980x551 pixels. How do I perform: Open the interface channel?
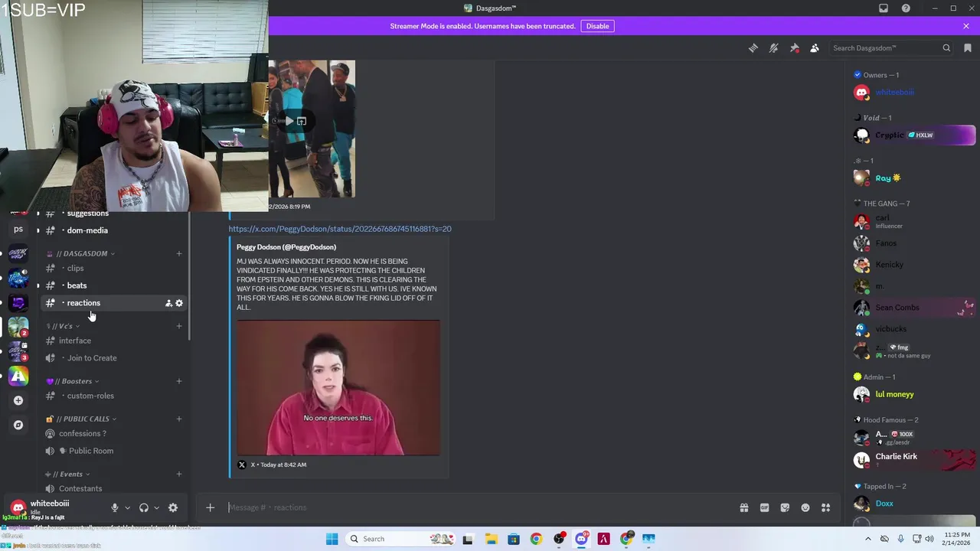[x=113, y=341]
